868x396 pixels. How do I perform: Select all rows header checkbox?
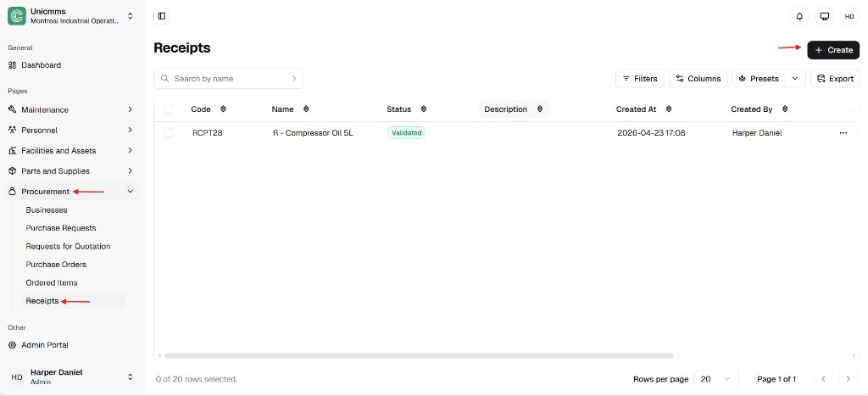pyautogui.click(x=169, y=109)
